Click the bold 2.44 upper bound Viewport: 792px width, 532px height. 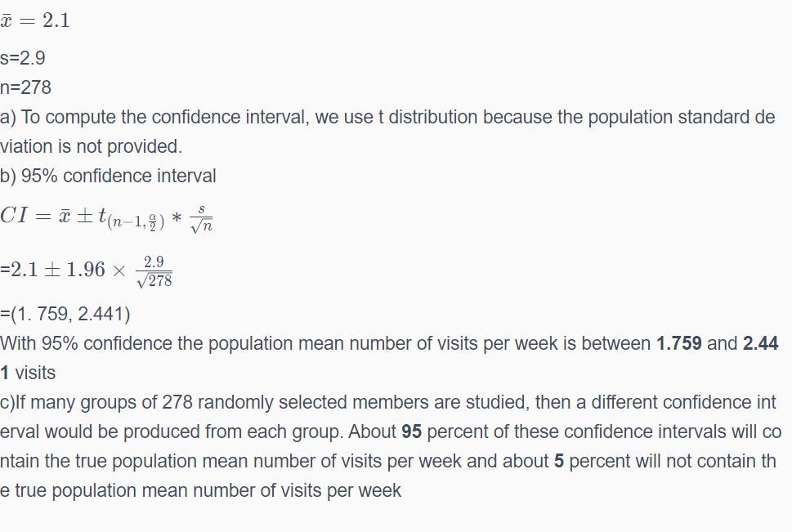760,343
